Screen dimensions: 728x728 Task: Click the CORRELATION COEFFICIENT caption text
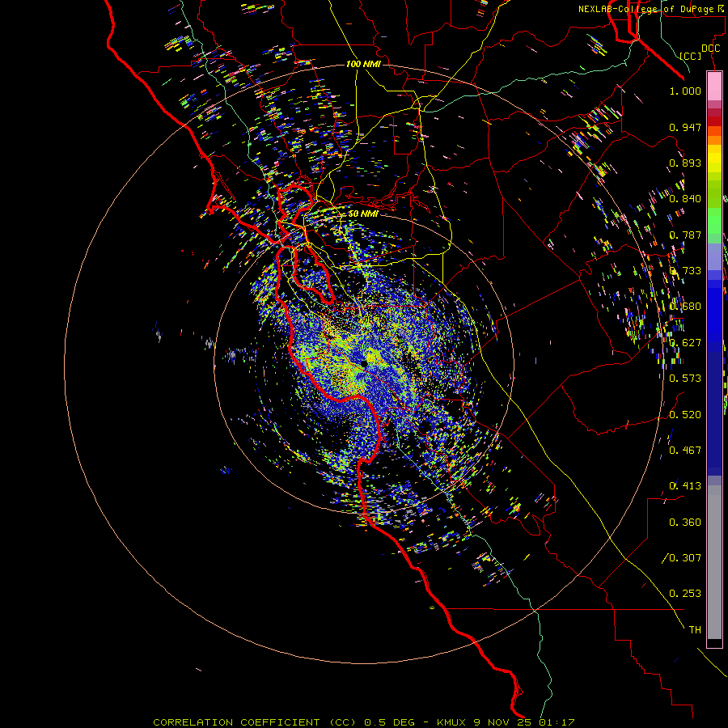pyautogui.click(x=236, y=722)
